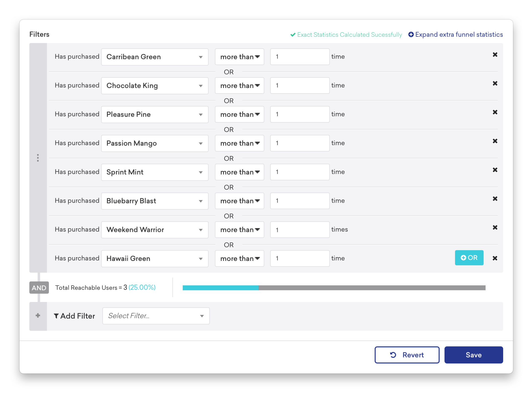Screen dimensions: 532x396
Task: Open the Select Filter dropdown
Action: [156, 316]
